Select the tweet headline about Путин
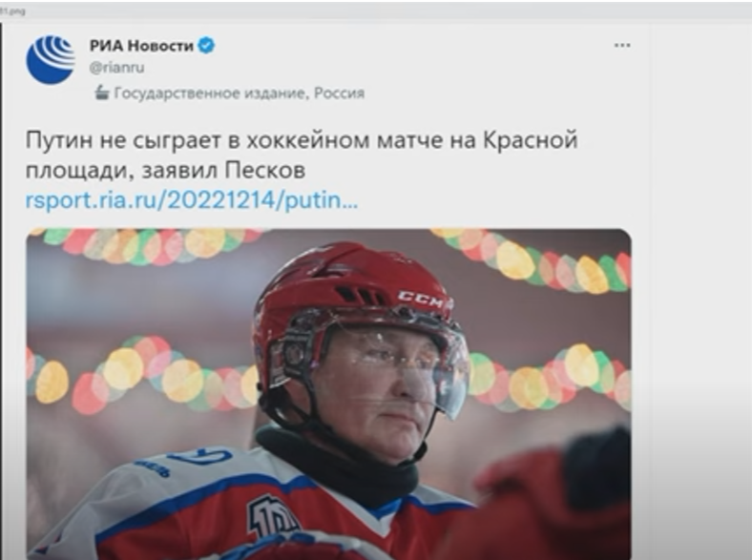The height and width of the screenshot is (560, 752). coord(302,156)
